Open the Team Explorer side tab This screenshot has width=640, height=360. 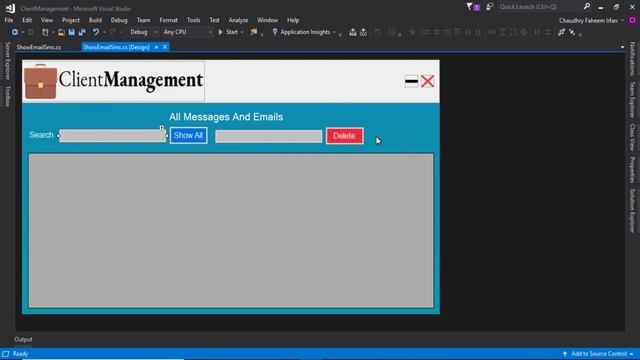click(632, 100)
